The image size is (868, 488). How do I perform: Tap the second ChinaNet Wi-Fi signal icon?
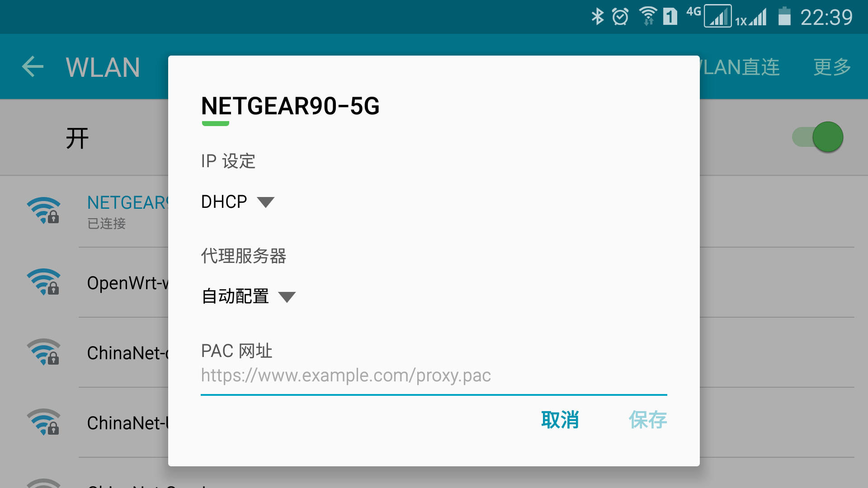[43, 422]
